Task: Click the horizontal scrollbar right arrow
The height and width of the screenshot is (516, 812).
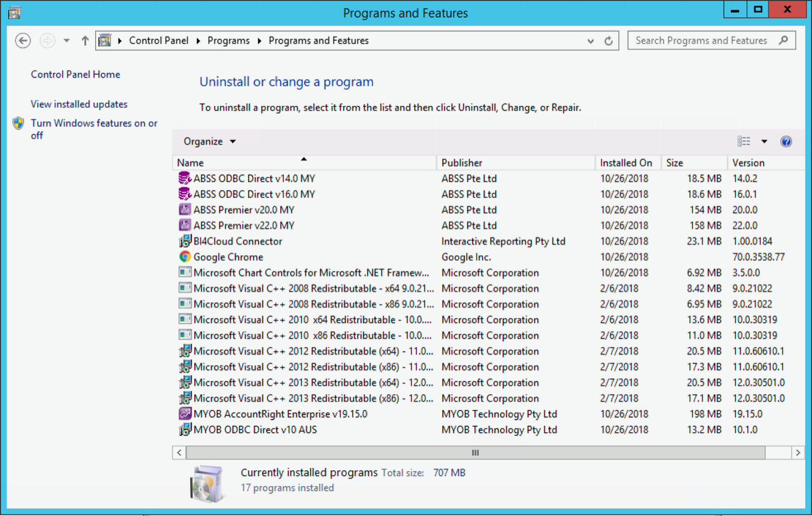Action: pyautogui.click(x=798, y=453)
